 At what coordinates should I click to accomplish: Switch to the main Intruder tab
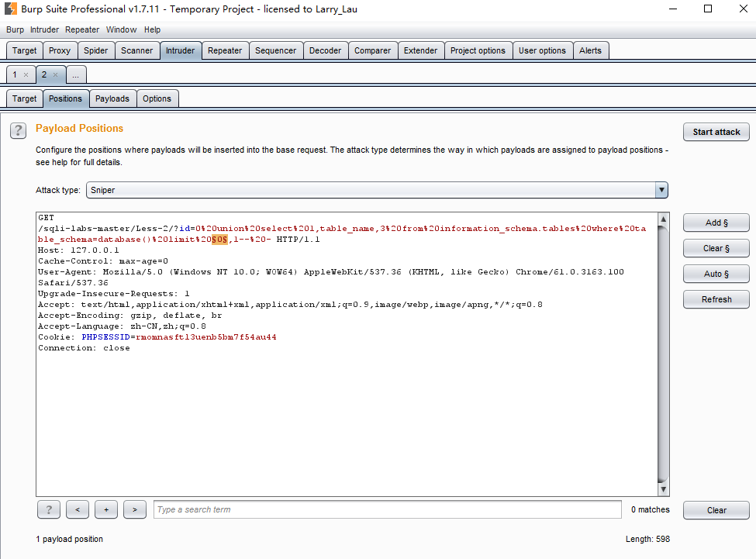pos(181,50)
